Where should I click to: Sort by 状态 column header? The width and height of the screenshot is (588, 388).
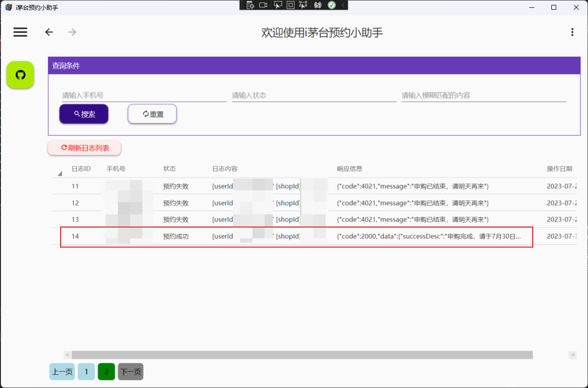coord(169,169)
